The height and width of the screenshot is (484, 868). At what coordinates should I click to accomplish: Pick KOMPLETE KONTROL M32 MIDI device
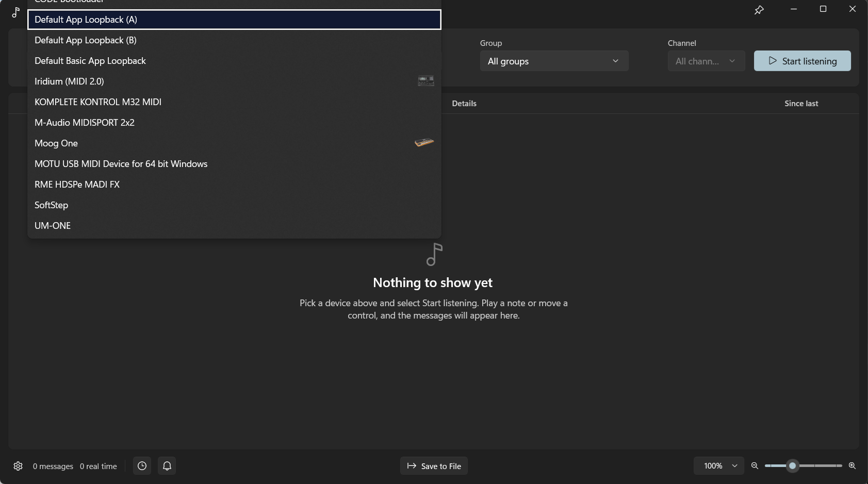(x=234, y=102)
